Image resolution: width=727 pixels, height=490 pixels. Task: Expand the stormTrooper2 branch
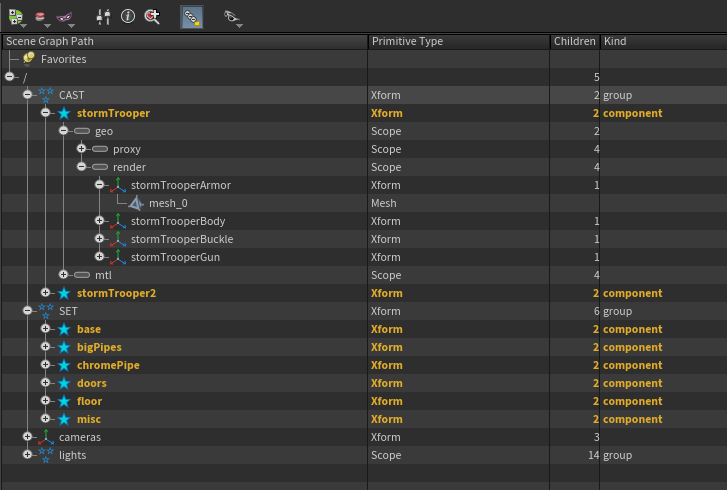coord(45,293)
